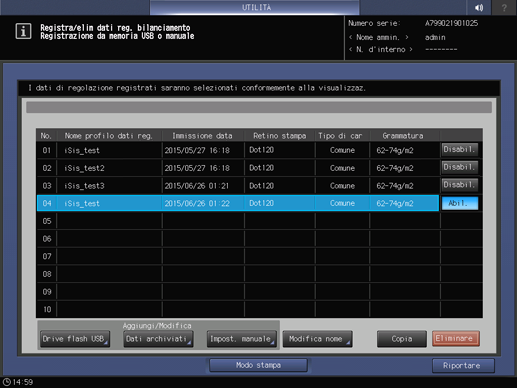Image resolution: width=517 pixels, height=388 pixels.
Task: Select empty row number 05
Action: point(47,221)
